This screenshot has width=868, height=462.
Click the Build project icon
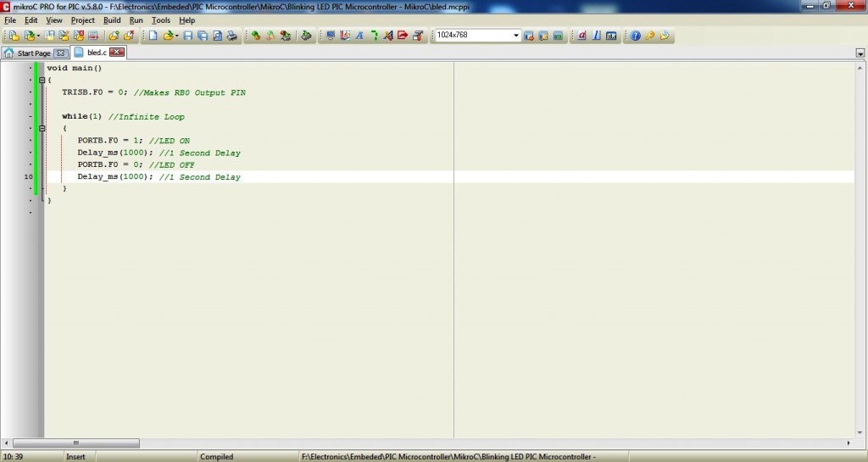(256, 36)
